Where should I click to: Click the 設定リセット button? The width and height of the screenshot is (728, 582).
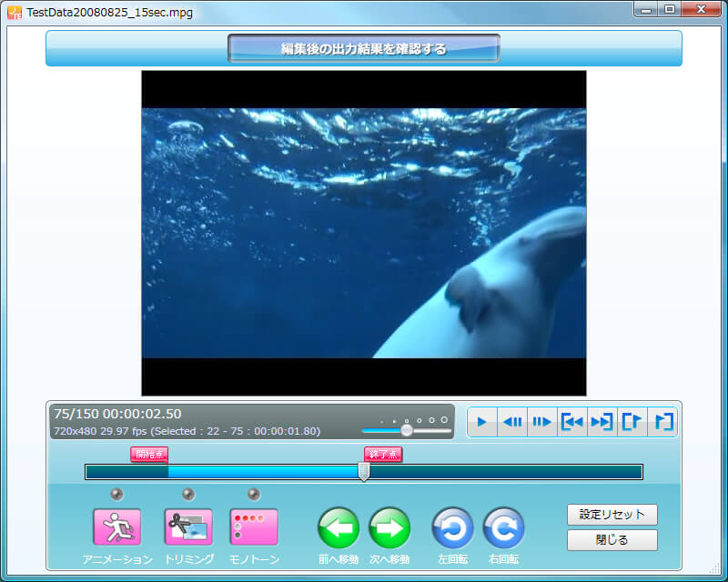[612, 515]
